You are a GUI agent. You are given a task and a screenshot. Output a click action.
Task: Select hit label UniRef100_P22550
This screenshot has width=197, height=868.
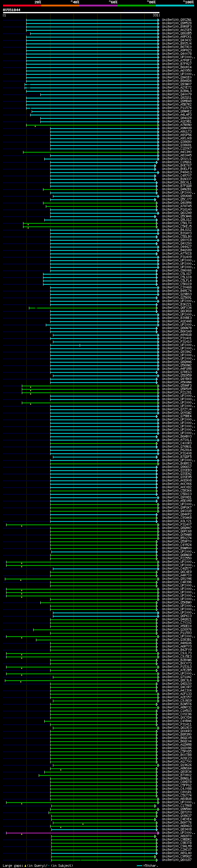coord(176,558)
